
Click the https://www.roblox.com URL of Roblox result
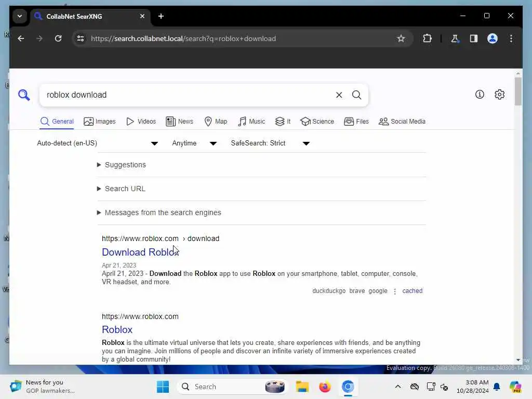pyautogui.click(x=140, y=316)
